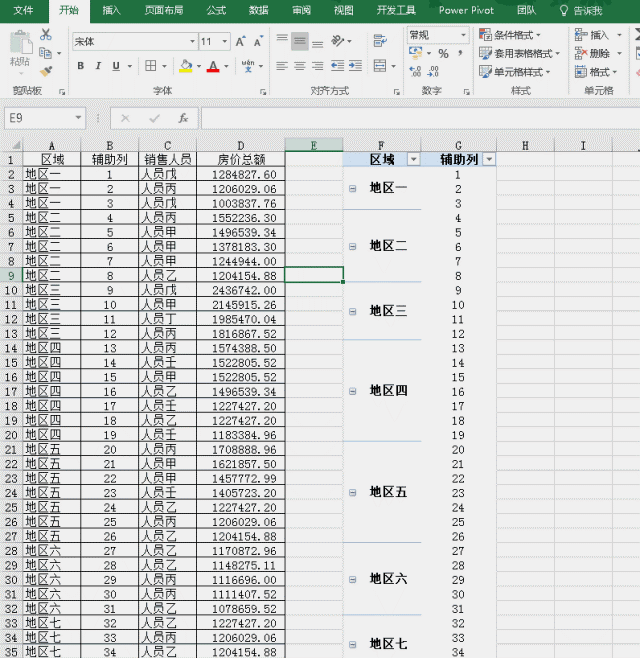Image resolution: width=640 pixels, height=658 pixels.
Task: Toggle bold formatting
Action: point(80,66)
